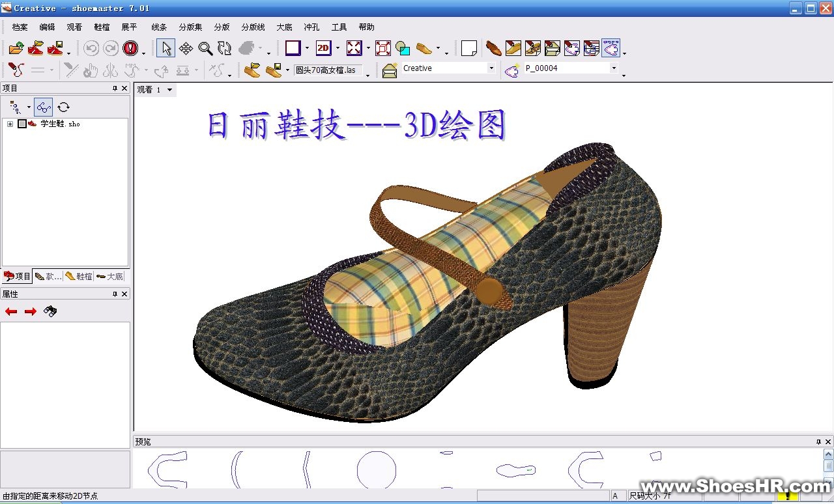Screen dimensions: 834x504
Task: Click the red left arrow in 属性 panel
Action: [x=11, y=312]
